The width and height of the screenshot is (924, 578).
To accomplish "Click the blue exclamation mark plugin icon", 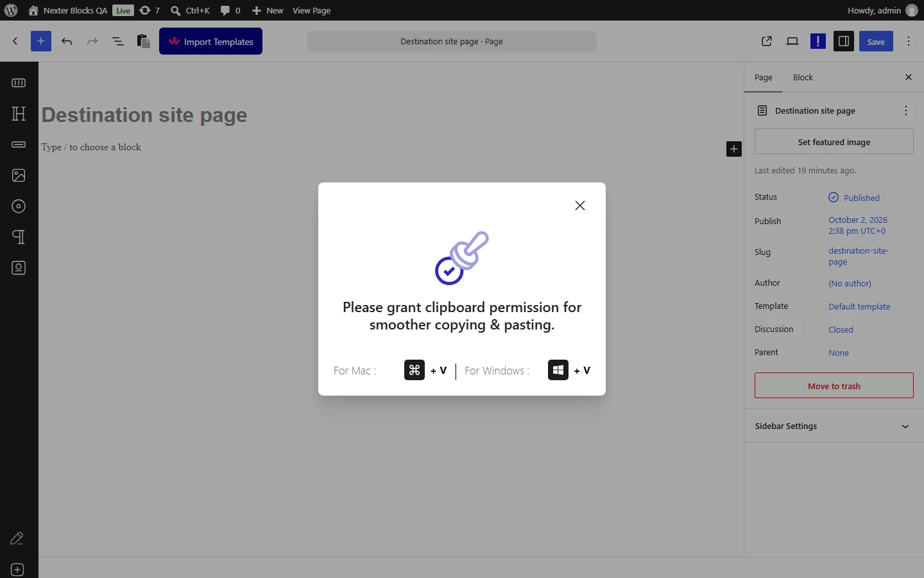I will 818,41.
